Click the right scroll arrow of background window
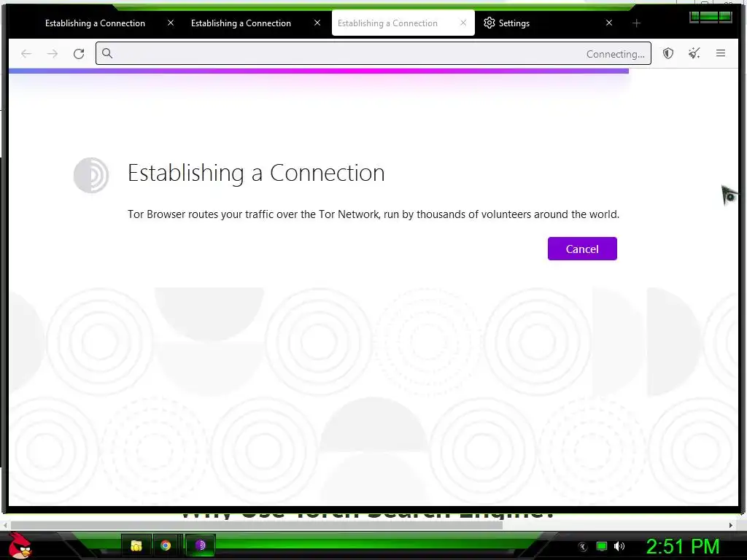The image size is (747, 560). point(731,525)
